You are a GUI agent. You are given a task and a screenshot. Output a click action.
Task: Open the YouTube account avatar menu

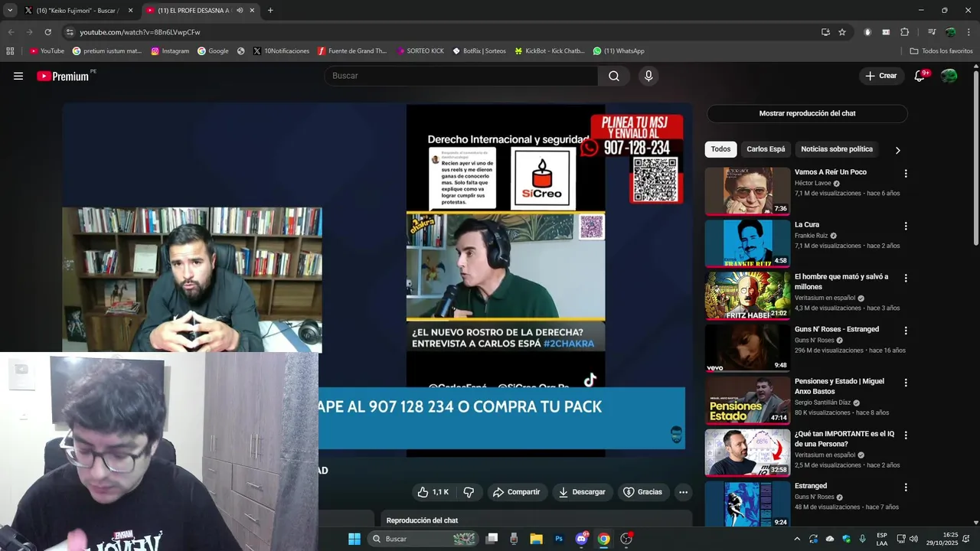(x=949, y=76)
